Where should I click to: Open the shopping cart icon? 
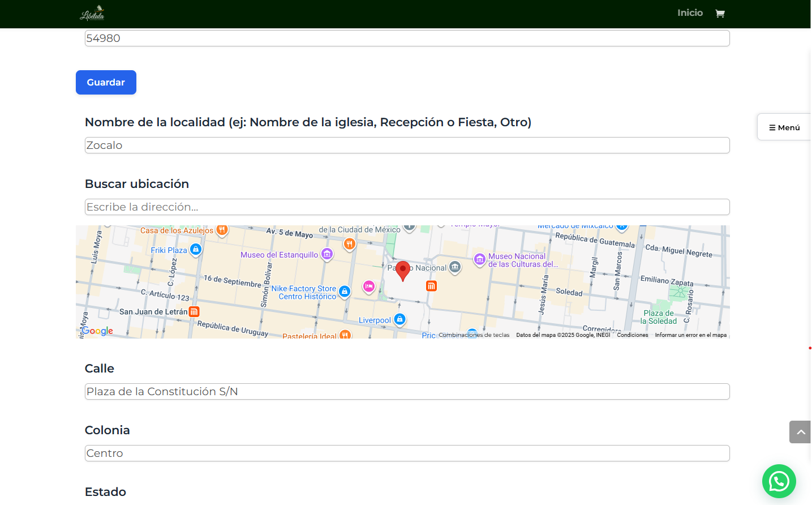click(x=720, y=14)
